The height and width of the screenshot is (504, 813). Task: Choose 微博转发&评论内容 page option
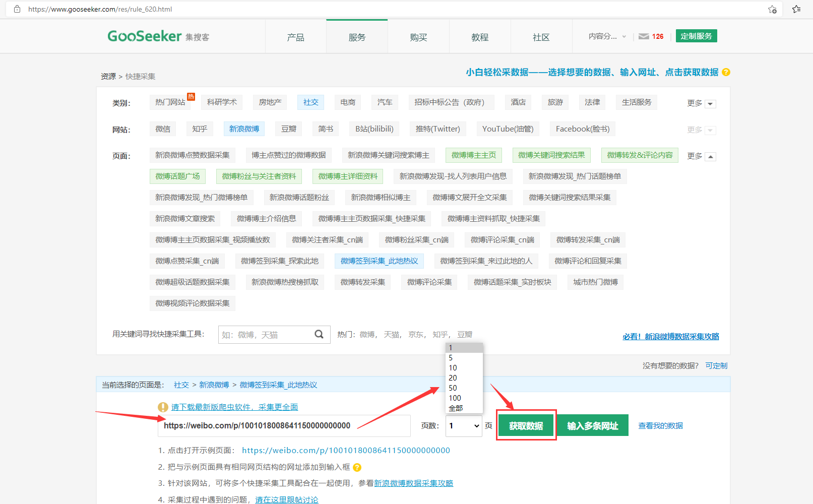point(640,155)
